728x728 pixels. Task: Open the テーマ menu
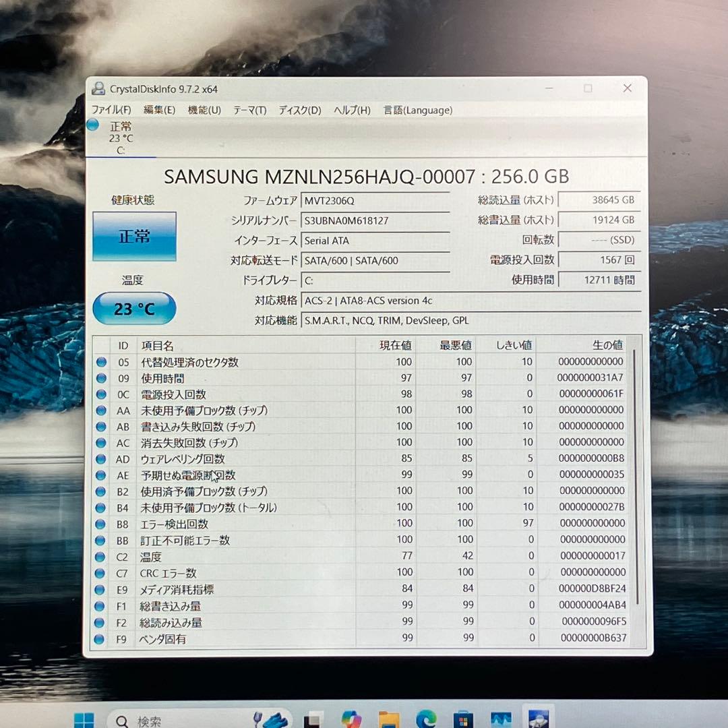click(251, 110)
